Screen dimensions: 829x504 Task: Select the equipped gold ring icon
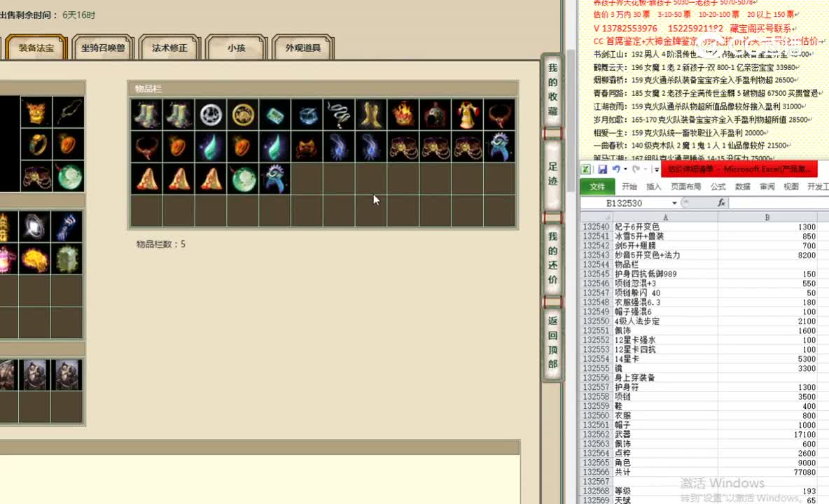[36, 143]
